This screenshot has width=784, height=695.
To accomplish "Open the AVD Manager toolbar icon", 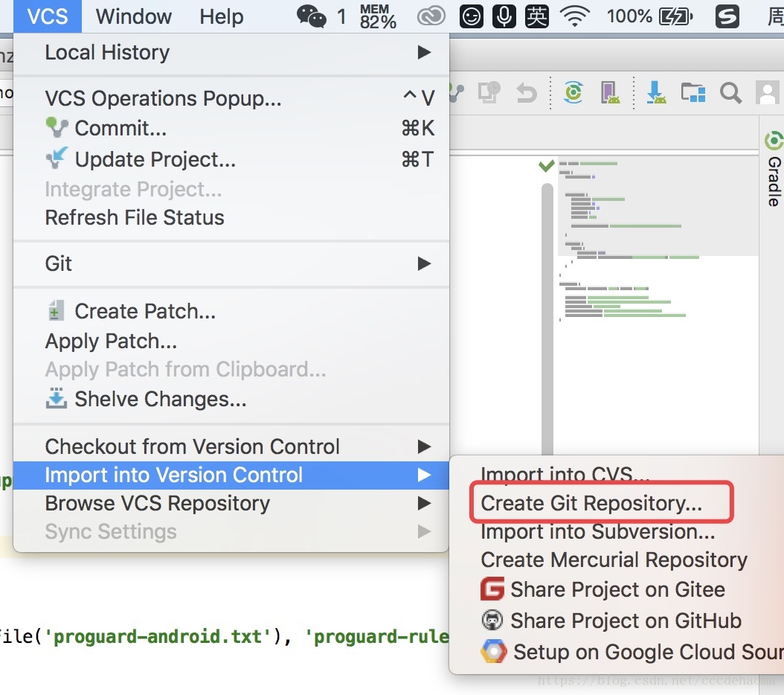I will click(x=610, y=92).
